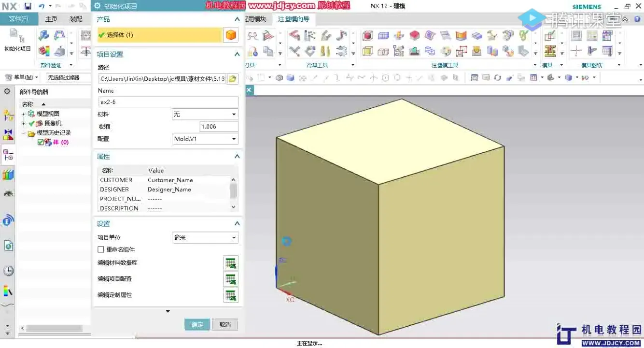Screen dimensions: 644x348
Task: Open the 项目单位 units dropdown
Action: (x=205, y=238)
